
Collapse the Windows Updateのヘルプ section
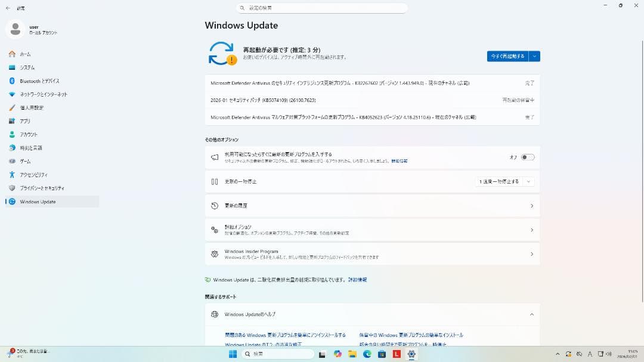click(x=531, y=315)
